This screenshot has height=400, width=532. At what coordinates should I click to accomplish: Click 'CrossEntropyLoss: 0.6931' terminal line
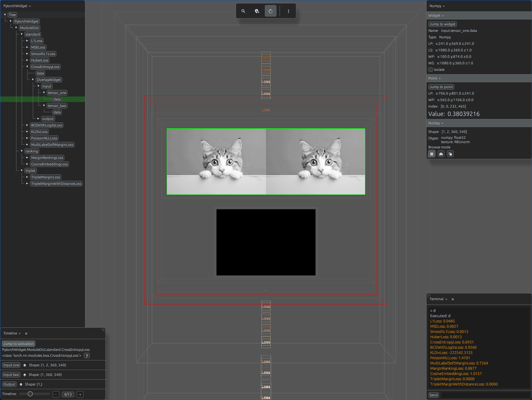(452, 342)
